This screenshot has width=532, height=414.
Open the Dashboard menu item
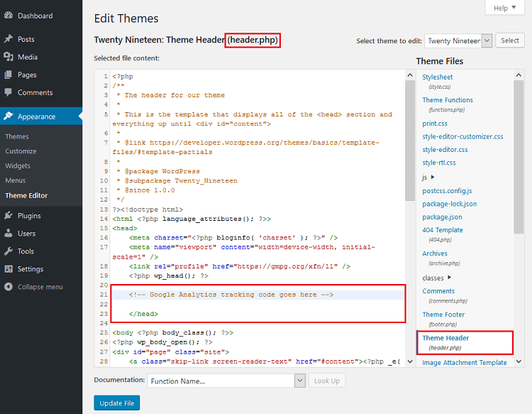pyautogui.click(x=35, y=16)
